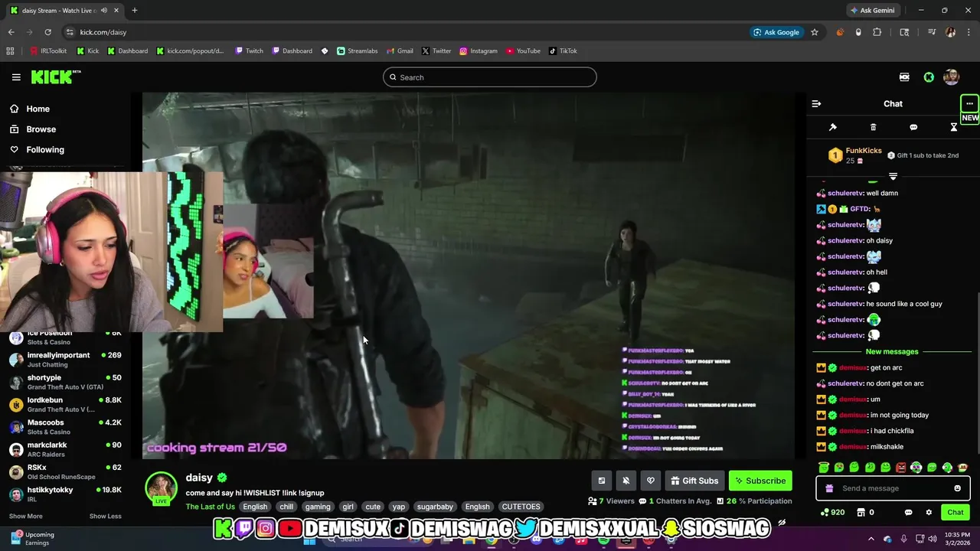The height and width of the screenshot is (551, 980).
Task: Click the Send a message input
Action: click(892, 488)
